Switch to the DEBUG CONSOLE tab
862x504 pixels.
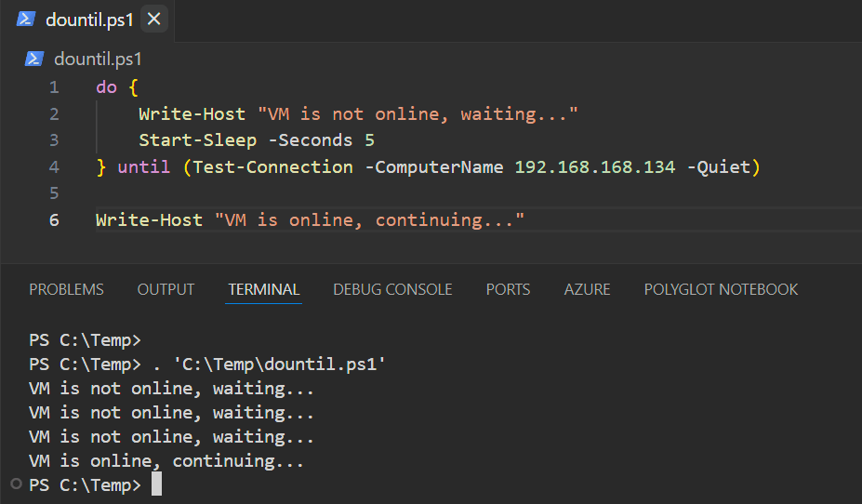coord(392,289)
